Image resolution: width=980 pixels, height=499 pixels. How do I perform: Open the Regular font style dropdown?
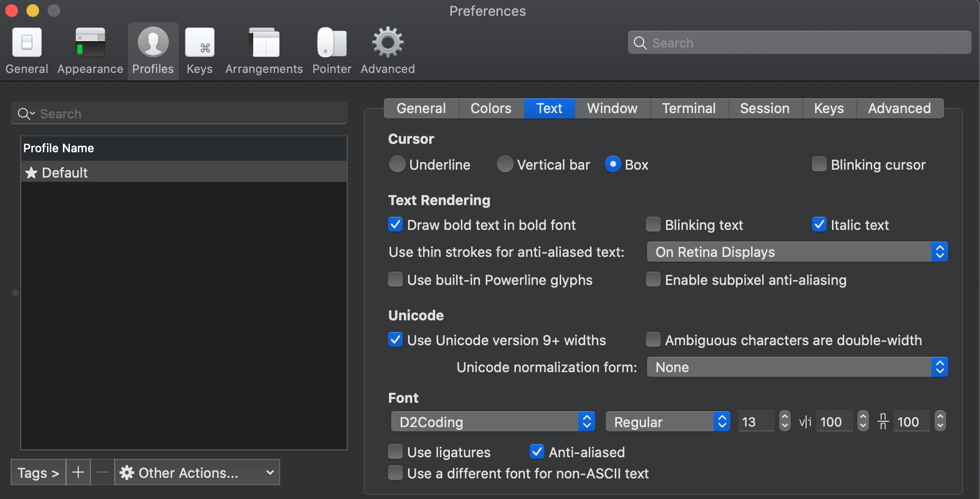click(x=668, y=422)
